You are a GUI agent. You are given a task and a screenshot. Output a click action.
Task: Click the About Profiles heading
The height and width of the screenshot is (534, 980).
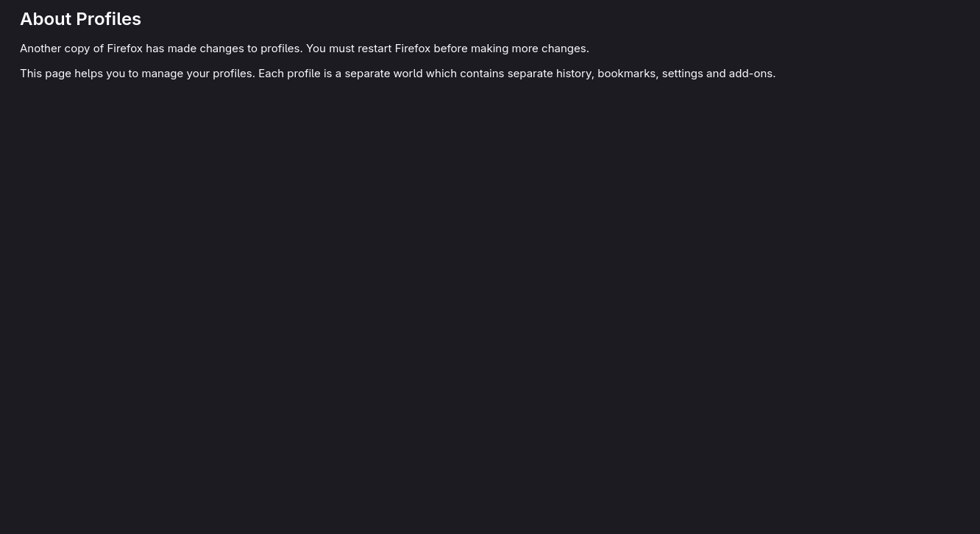coord(80,19)
